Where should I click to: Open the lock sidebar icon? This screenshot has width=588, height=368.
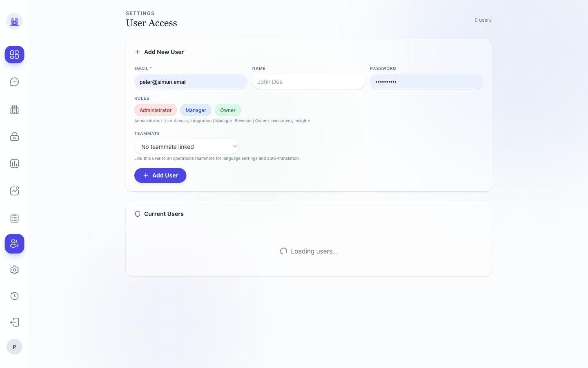point(14,137)
